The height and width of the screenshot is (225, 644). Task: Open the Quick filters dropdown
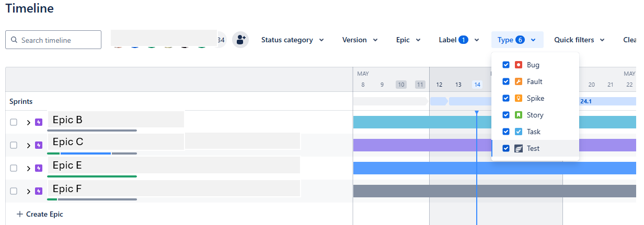[x=579, y=40]
